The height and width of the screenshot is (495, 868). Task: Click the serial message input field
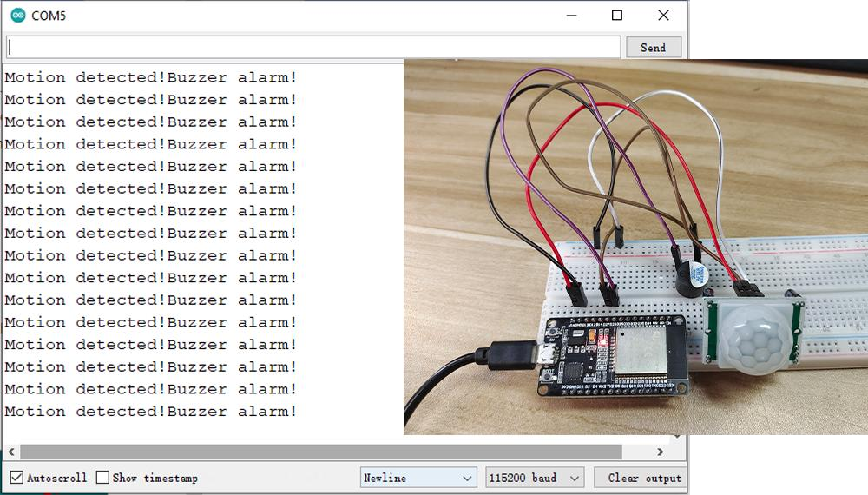313,47
